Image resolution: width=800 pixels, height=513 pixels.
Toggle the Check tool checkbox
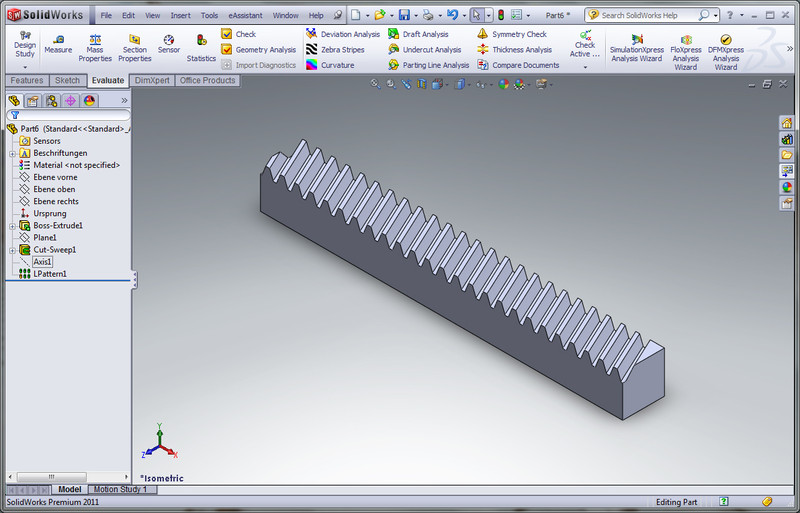click(x=227, y=34)
